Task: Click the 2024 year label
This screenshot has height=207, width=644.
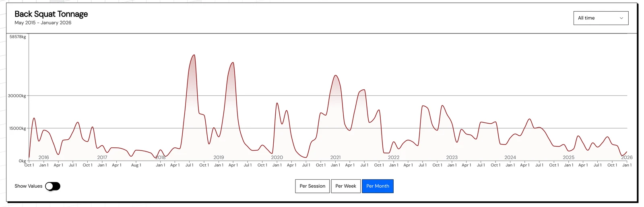Action: coord(510,157)
